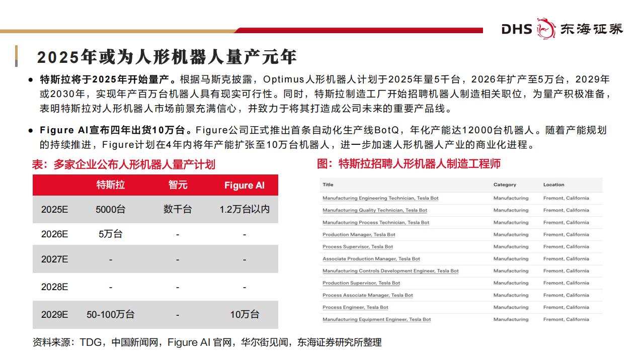Screen dimensions: 644x362
Task: Open Manufacturing Engineering Technician, Tesla Bot link
Action: tap(380, 198)
